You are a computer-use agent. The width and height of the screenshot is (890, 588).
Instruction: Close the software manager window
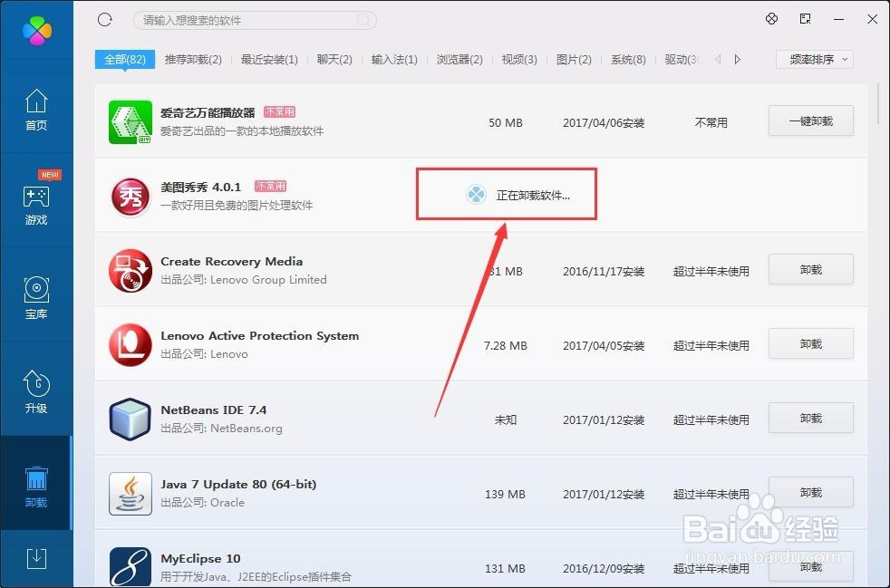click(873, 19)
